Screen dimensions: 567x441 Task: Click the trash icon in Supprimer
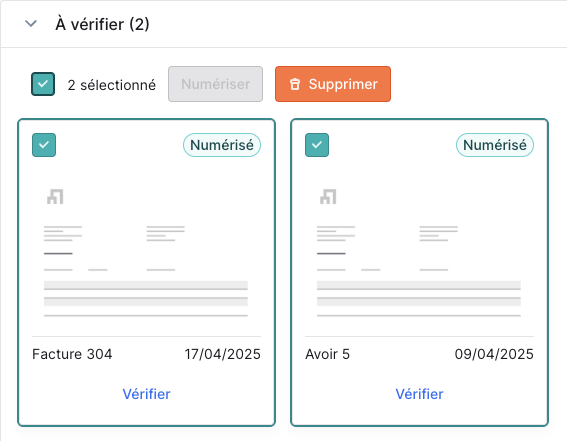[x=295, y=84]
